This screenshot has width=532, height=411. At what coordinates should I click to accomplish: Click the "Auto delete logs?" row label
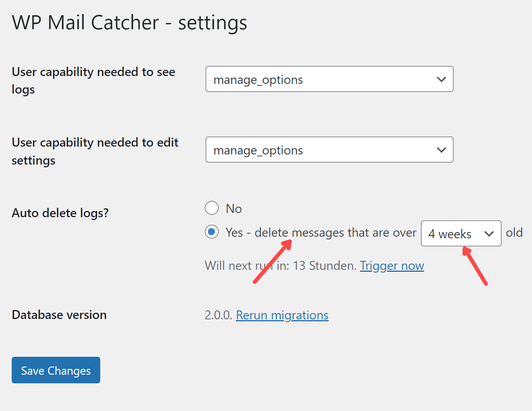60,213
